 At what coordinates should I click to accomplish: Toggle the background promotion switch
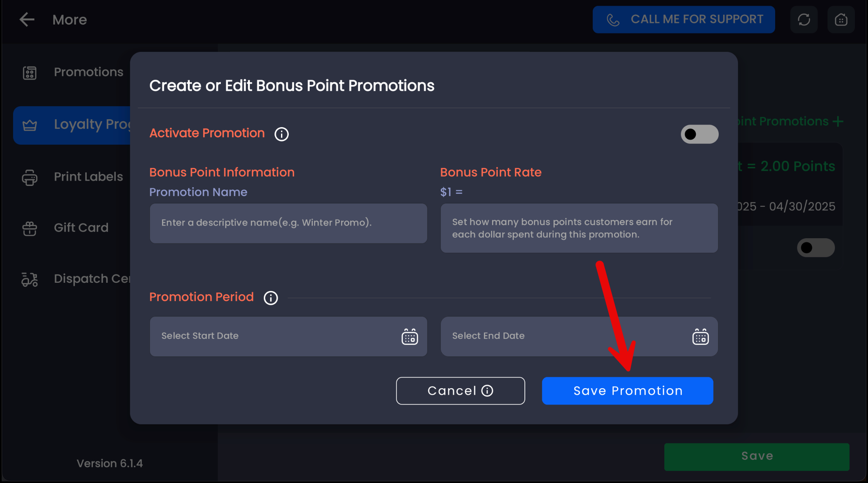[x=815, y=248]
